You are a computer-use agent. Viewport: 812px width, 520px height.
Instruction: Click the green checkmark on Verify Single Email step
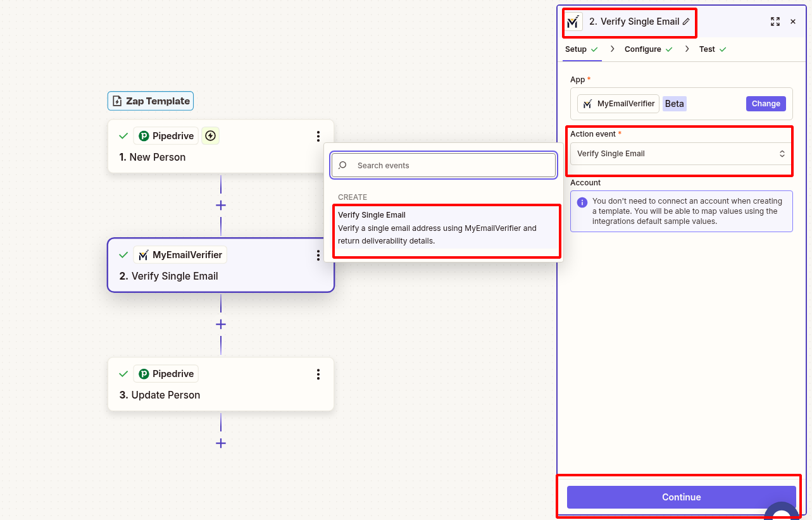(x=123, y=254)
